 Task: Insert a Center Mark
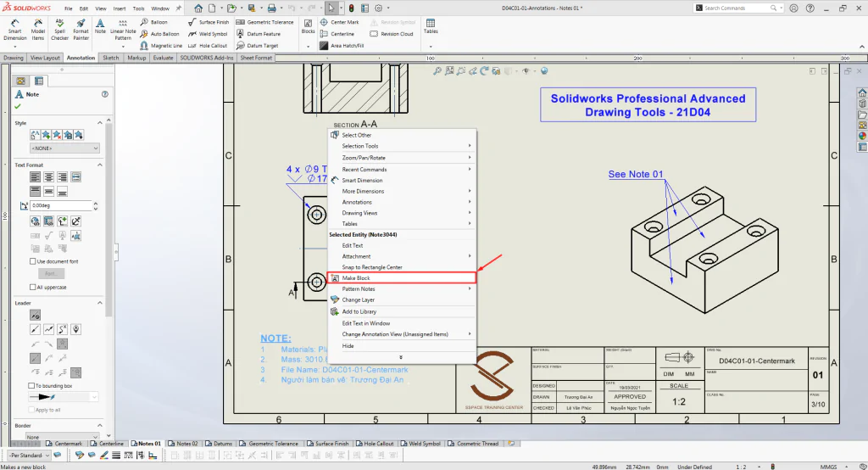(x=339, y=22)
